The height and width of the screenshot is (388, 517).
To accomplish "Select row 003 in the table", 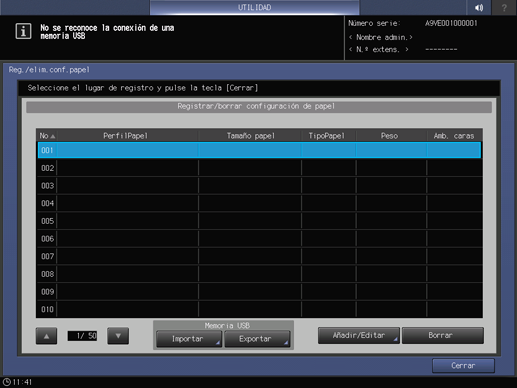I will click(259, 186).
